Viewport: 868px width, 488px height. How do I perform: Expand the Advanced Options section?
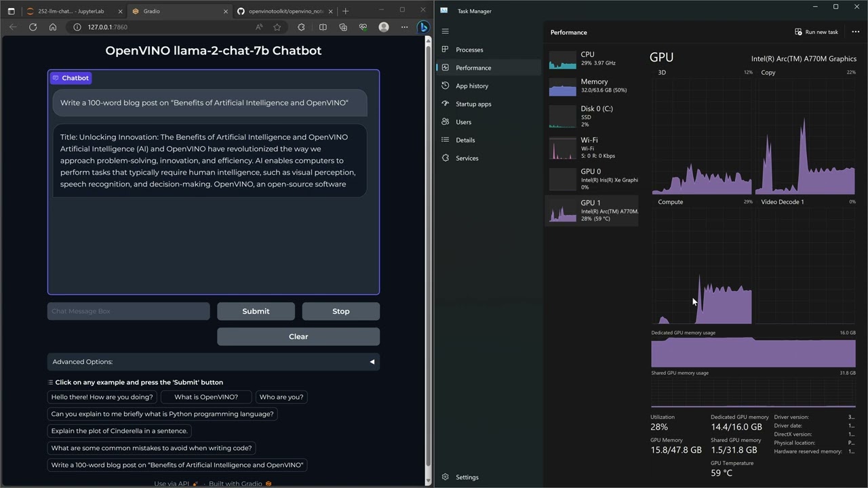tap(214, 362)
